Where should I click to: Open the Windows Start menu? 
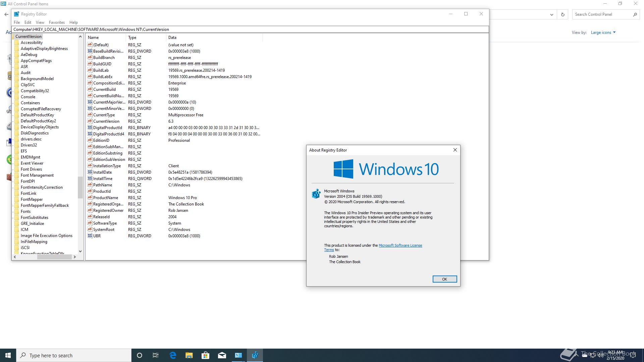pyautogui.click(x=8, y=355)
